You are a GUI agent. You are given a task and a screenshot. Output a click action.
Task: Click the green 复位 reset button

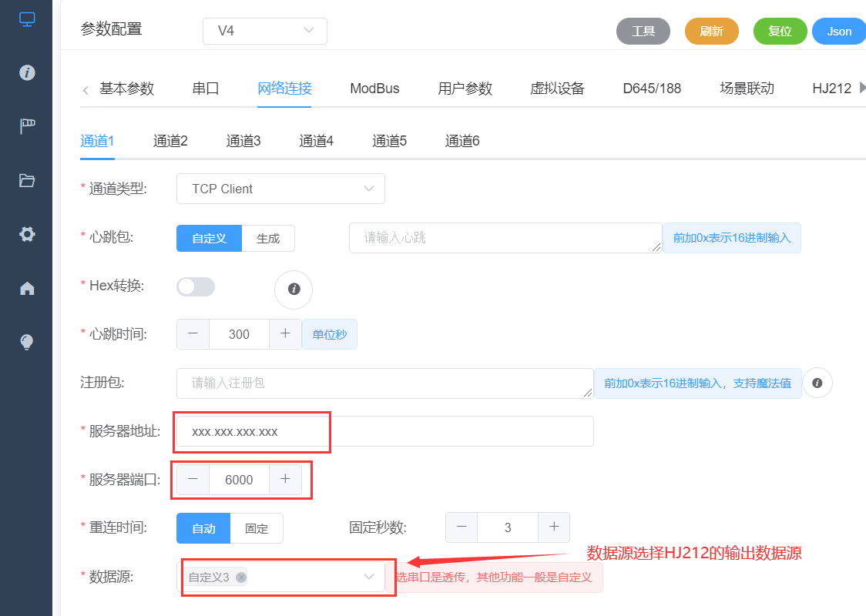coord(780,31)
